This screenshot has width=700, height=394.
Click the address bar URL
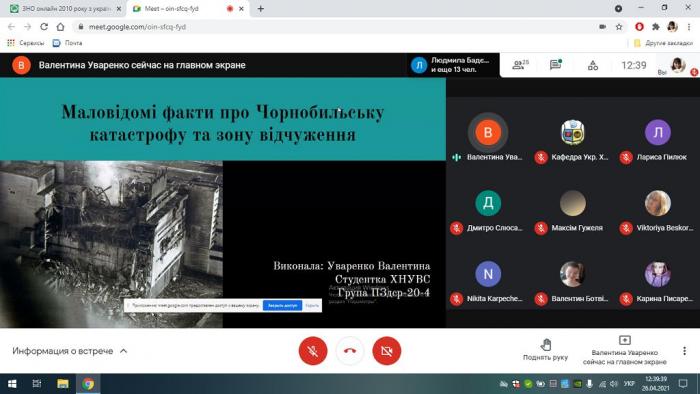(x=137, y=27)
